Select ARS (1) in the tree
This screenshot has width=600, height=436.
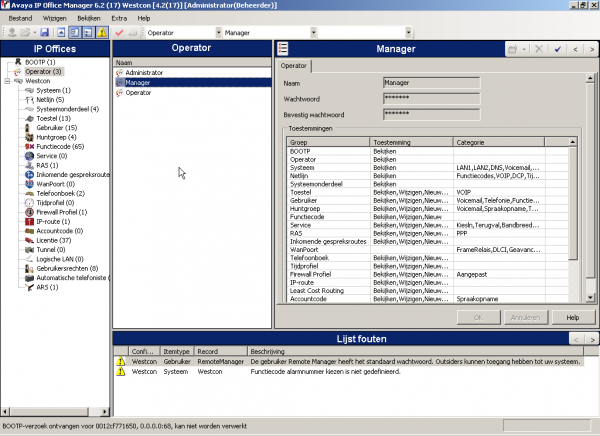coord(47,287)
